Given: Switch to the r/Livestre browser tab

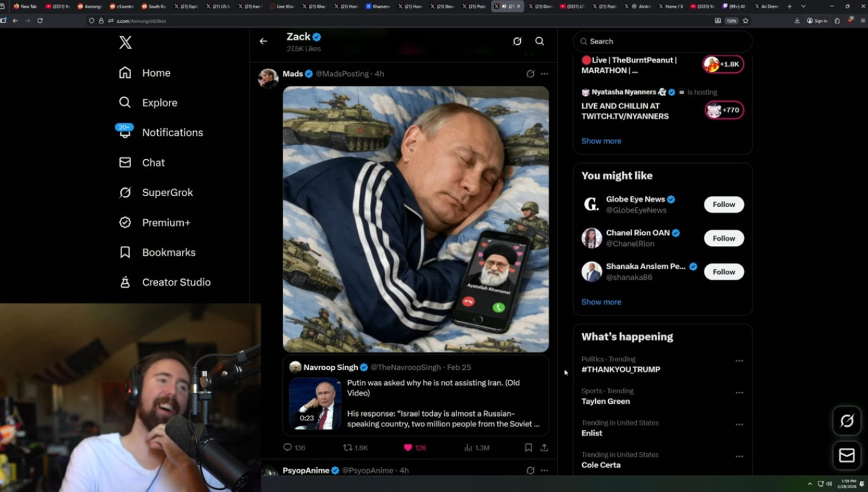Looking at the screenshot, I should tap(121, 6).
